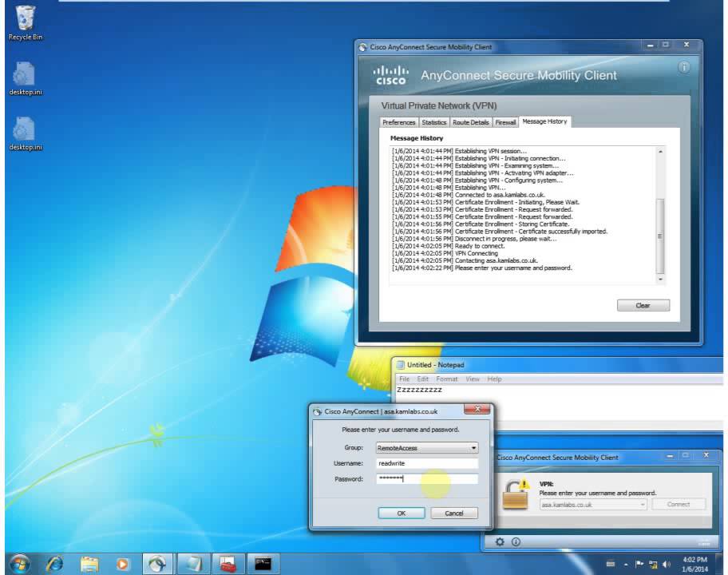Select the upper desktop.ini file icon
The width and height of the screenshot is (728, 575).
(25, 78)
